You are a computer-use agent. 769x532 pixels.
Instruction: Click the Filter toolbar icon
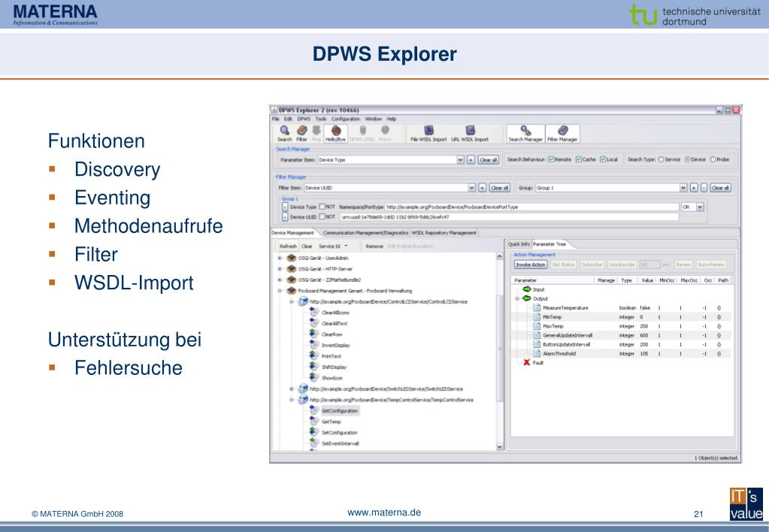click(x=301, y=131)
